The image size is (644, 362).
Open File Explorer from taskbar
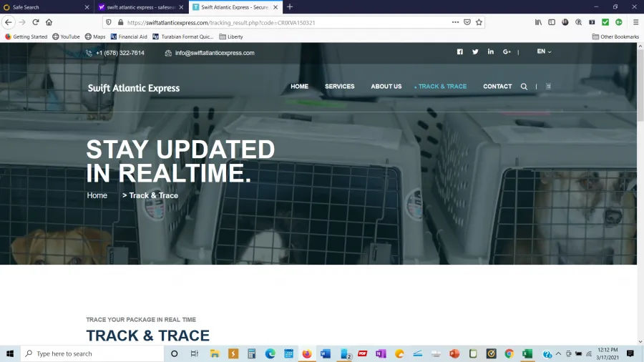[x=215, y=353]
